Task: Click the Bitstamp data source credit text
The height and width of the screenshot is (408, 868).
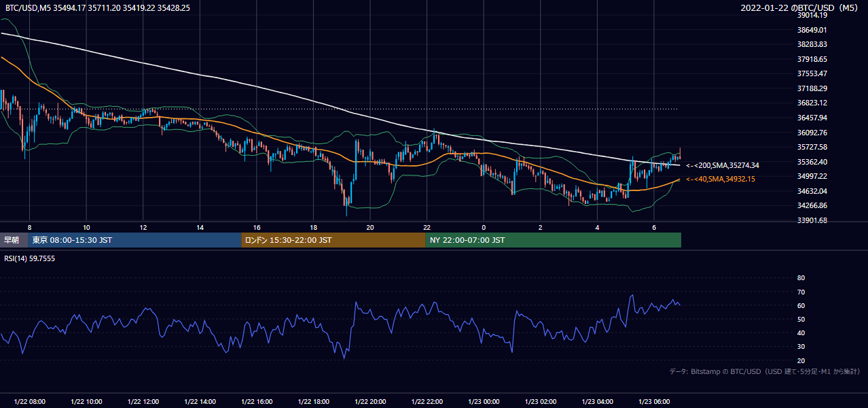Action: click(765, 371)
